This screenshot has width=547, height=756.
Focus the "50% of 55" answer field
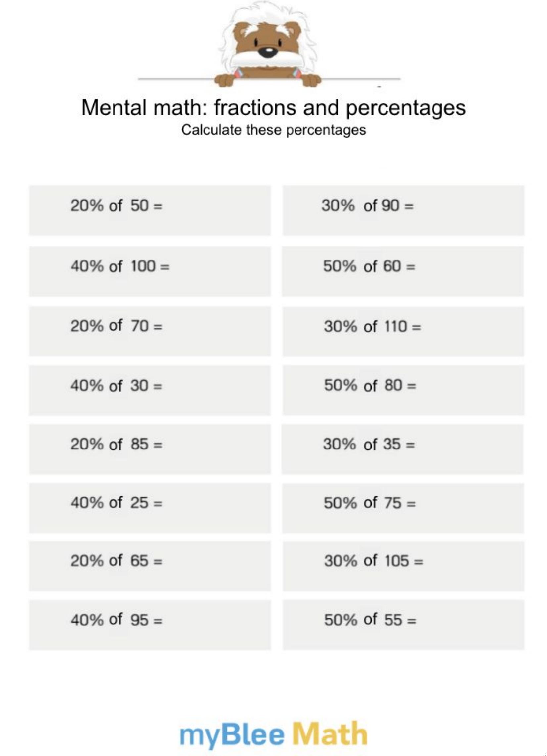(403, 625)
